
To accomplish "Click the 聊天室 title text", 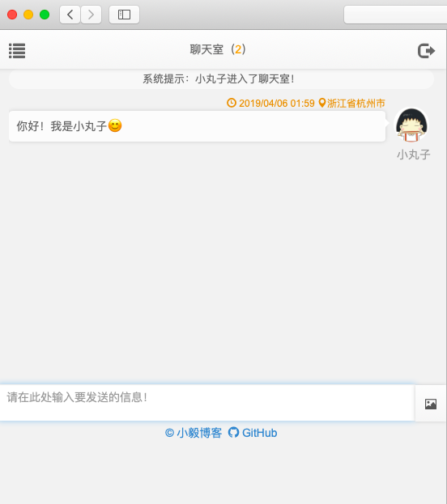I will pos(206,49).
